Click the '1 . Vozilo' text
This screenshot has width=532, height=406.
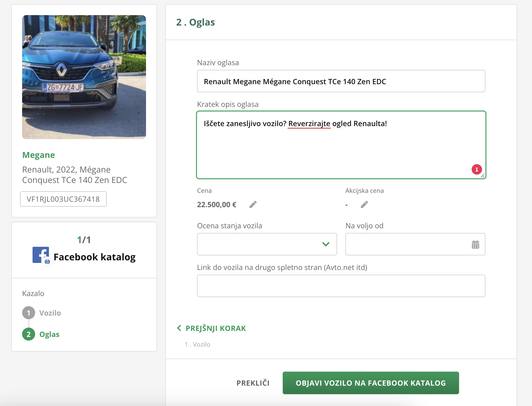tap(197, 344)
